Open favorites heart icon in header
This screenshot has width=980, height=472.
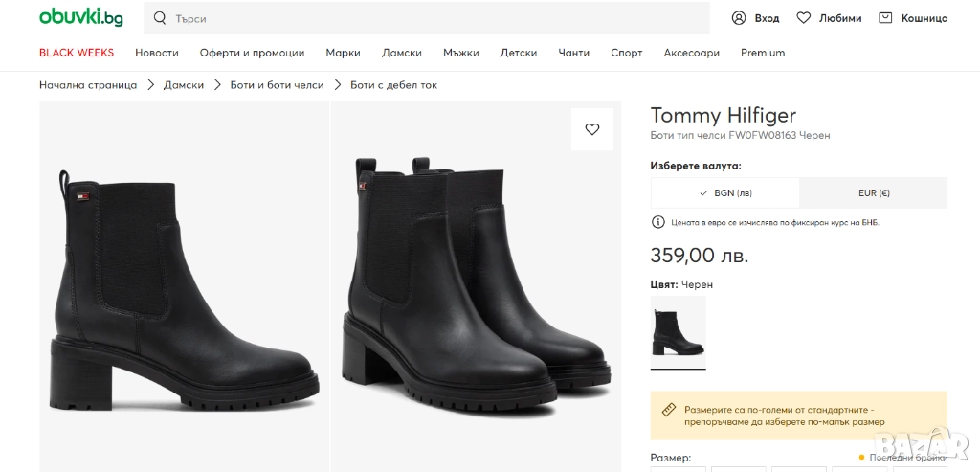pyautogui.click(x=804, y=18)
